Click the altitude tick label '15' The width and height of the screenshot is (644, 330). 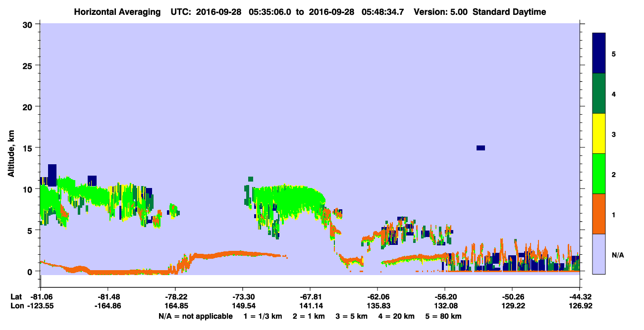tap(29, 148)
